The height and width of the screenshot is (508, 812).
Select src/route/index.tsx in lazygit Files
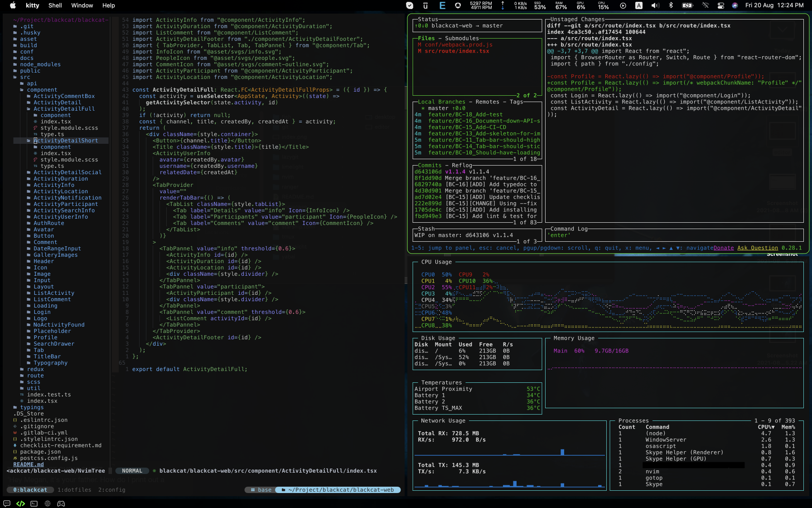pos(453,51)
